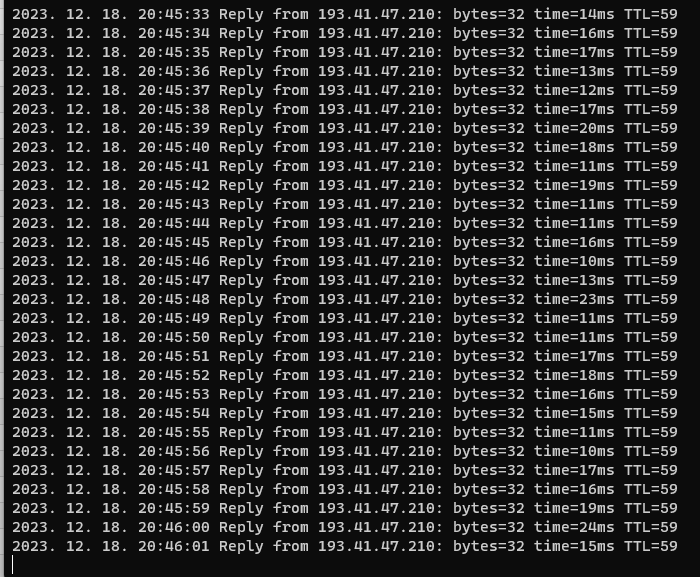Click the text cursor on the empty bottom line
Image resolution: width=700 pixels, height=577 pixels.
pyautogui.click(x=12, y=564)
